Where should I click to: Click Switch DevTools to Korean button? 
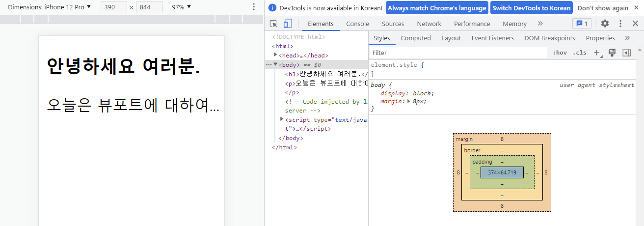coord(532,8)
